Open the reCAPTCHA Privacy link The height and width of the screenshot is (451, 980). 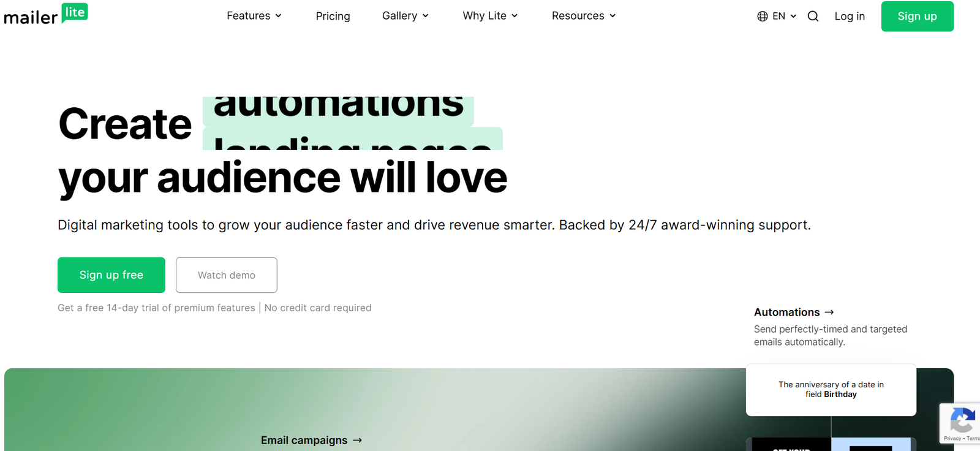tap(952, 439)
